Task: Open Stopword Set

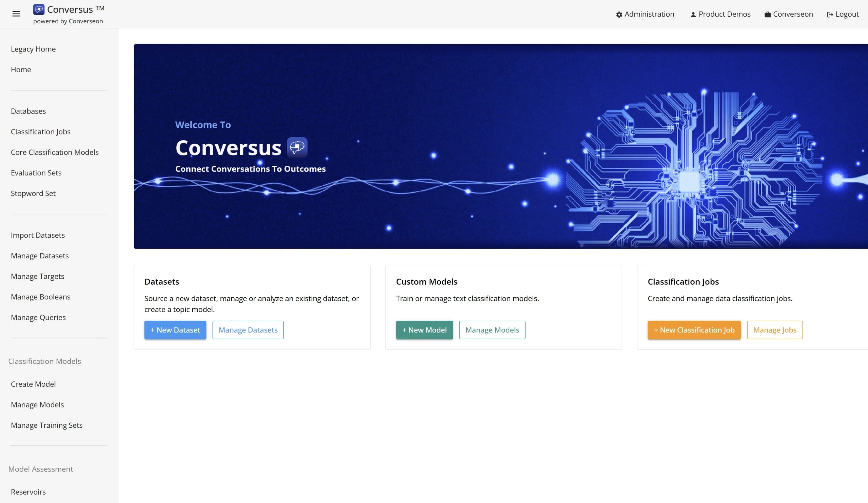Action: (33, 194)
